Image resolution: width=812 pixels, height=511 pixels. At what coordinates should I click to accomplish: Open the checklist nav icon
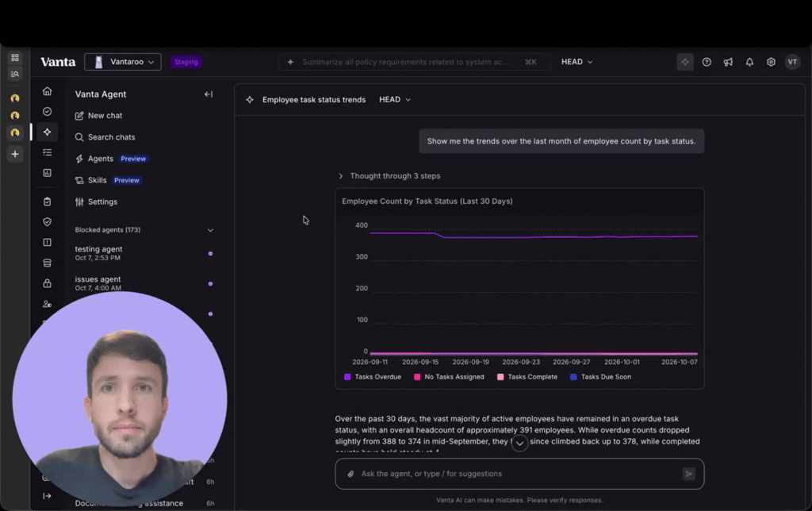click(x=47, y=152)
